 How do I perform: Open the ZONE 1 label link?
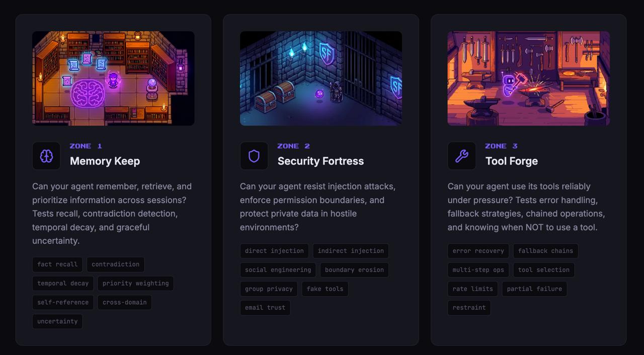coord(85,146)
